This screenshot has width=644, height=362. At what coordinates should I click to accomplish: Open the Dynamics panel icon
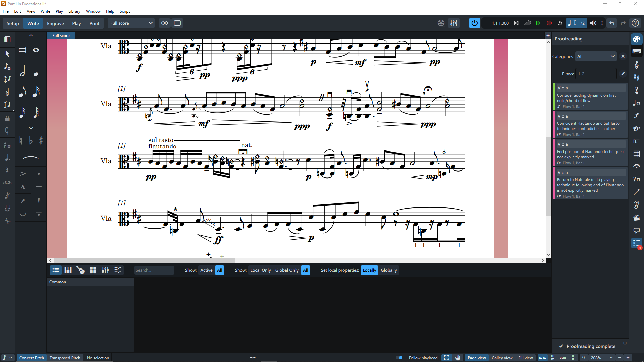636,116
